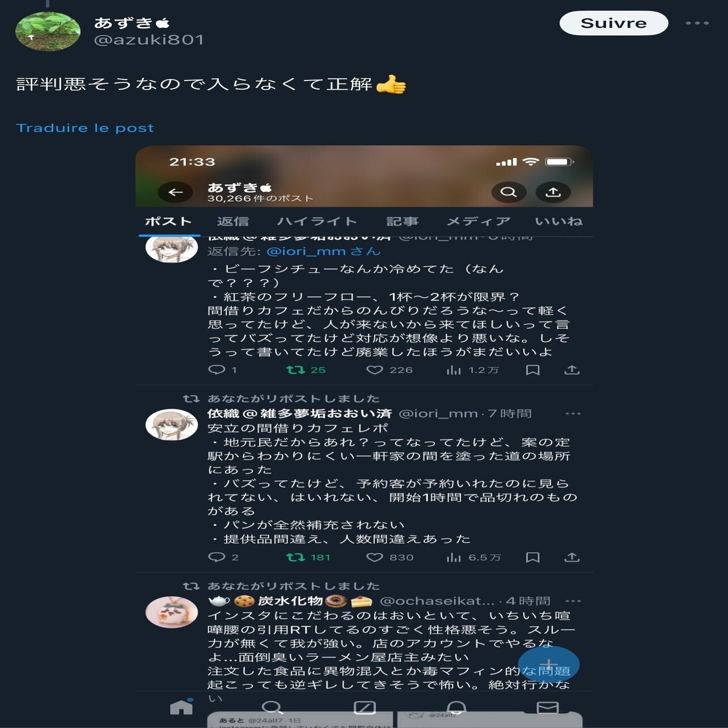Click the reply icon showing 2 comments
Image resolution: width=728 pixels, height=728 pixels.
click(x=217, y=557)
